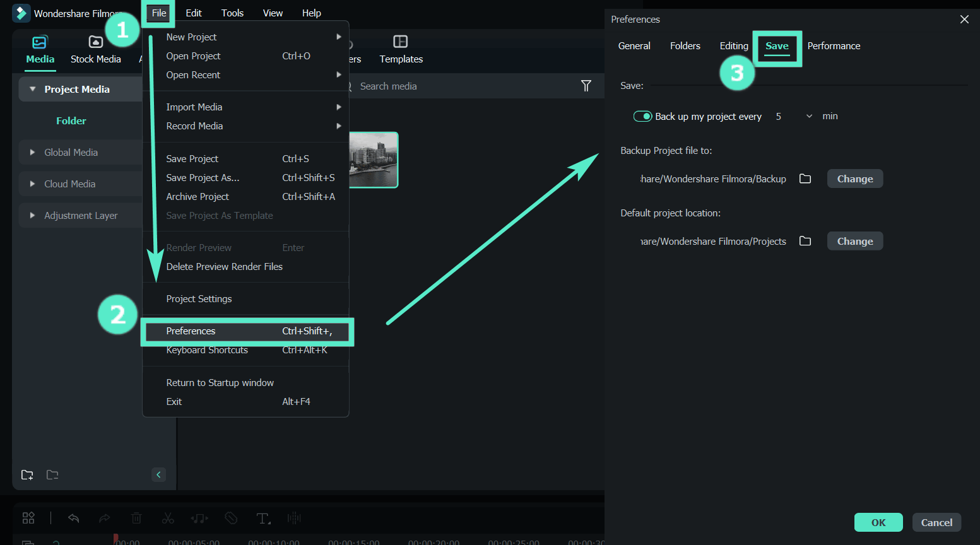The width and height of the screenshot is (980, 545).
Task: Click the trash delete icon in timeline toolbar
Action: 136,518
